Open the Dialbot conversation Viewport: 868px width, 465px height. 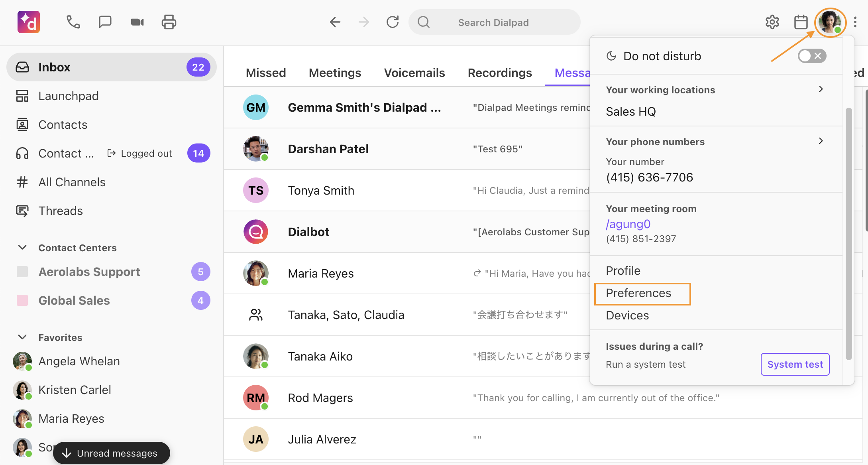click(x=407, y=232)
